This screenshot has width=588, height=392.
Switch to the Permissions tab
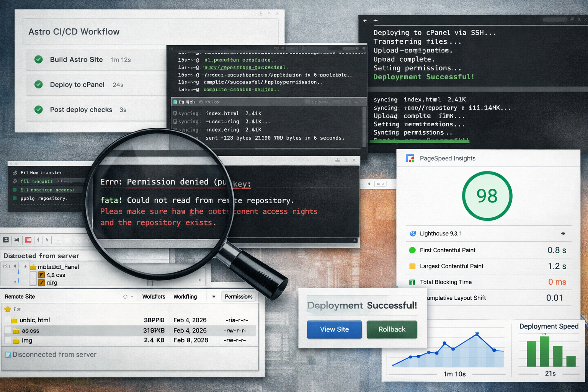[238, 296]
